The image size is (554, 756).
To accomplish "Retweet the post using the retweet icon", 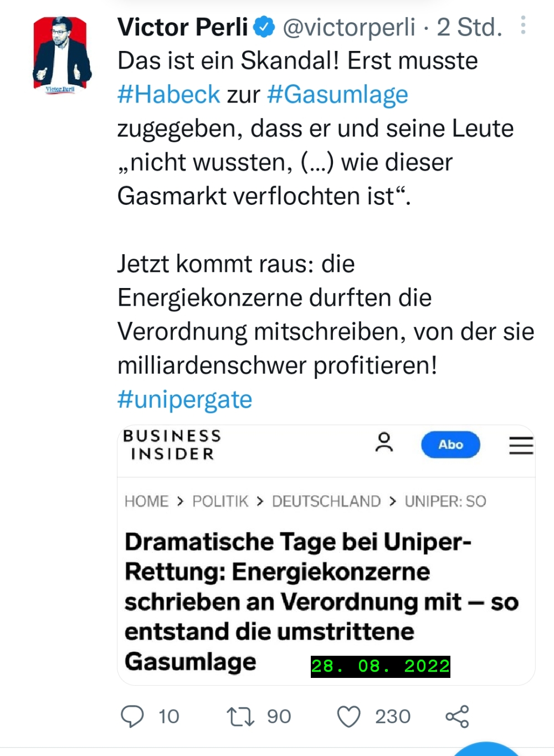I will coord(240,716).
